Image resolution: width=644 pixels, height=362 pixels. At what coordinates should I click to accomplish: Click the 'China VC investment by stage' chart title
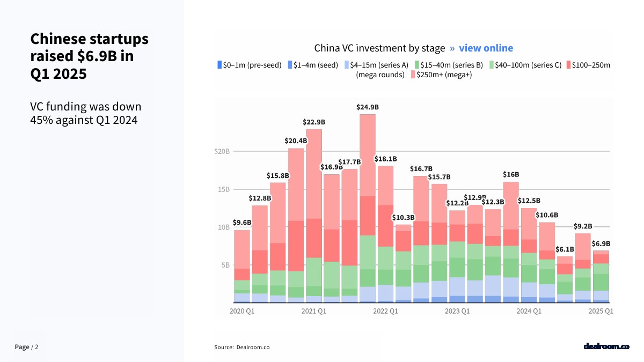coord(379,48)
